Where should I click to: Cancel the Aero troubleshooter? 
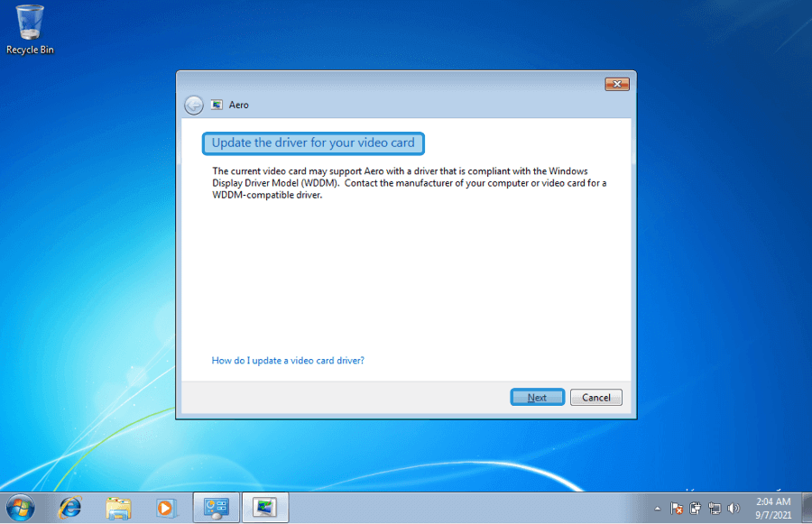596,397
